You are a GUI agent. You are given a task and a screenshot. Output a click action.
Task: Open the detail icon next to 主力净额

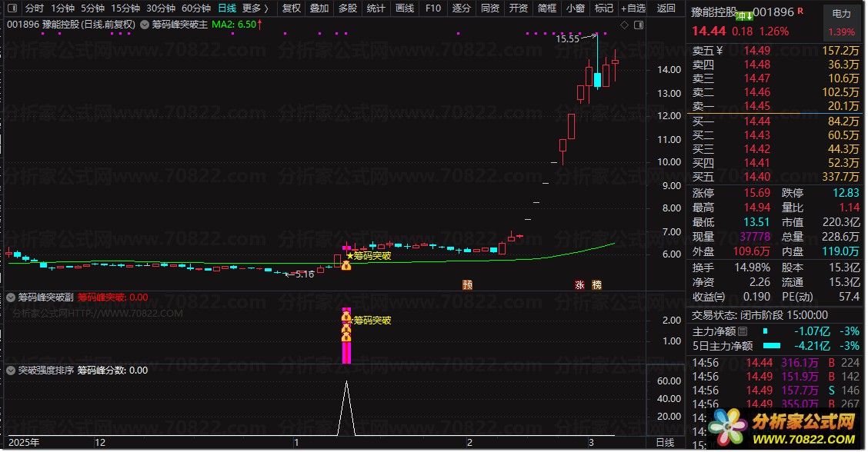(743, 331)
